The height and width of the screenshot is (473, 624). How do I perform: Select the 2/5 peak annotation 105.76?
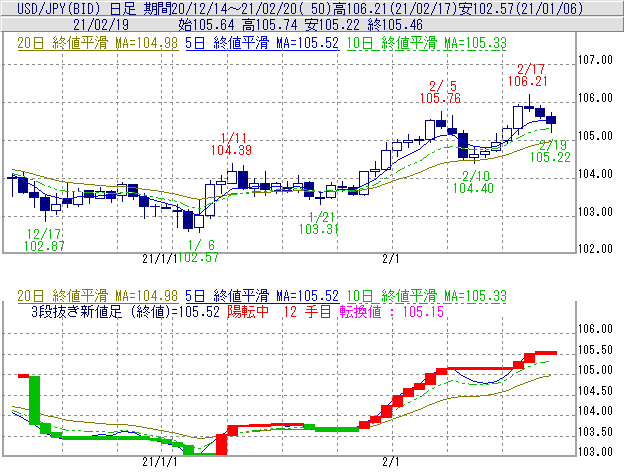tap(441, 99)
